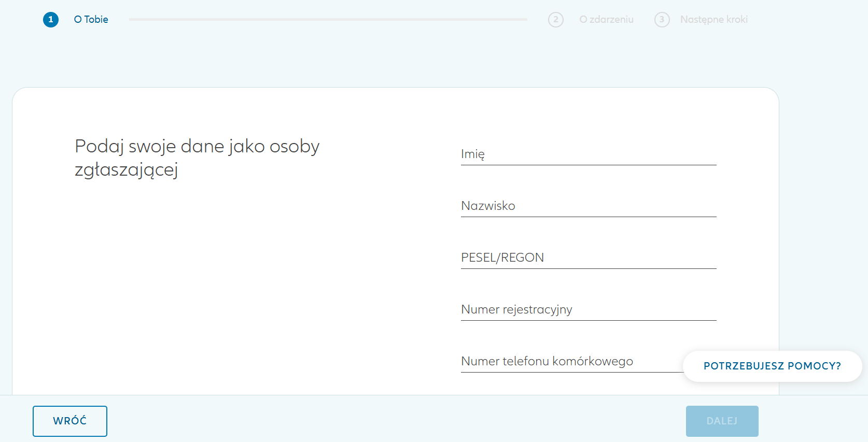Viewport: 868px width, 442px height.
Task: Click the word "zgłaszającej" in the heading
Action: (x=127, y=169)
